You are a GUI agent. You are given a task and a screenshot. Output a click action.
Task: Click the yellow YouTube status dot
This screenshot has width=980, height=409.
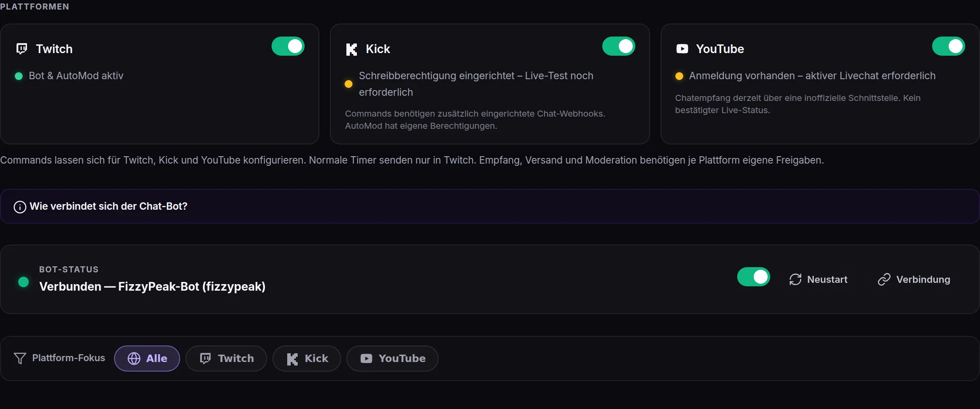click(679, 76)
